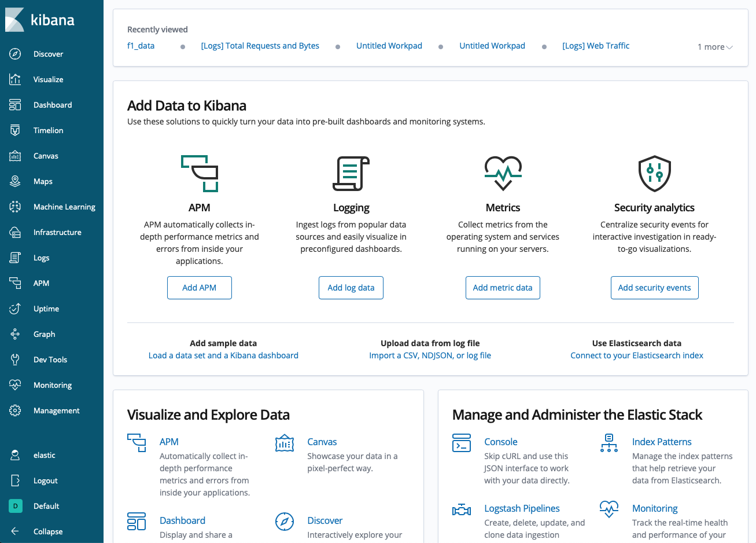Click Discover compass icon in Explore section
Image resolution: width=756 pixels, height=543 pixels.
coord(285,521)
